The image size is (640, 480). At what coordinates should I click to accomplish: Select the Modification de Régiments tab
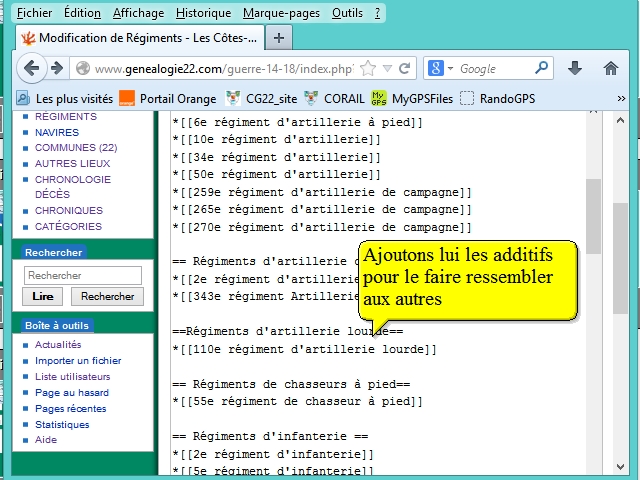pos(140,38)
